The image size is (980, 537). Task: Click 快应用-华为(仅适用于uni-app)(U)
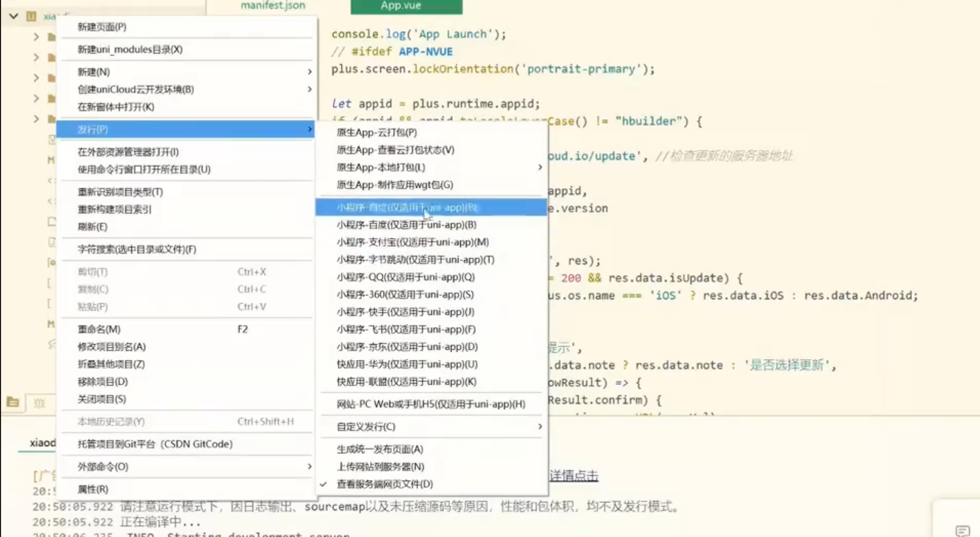432,364
